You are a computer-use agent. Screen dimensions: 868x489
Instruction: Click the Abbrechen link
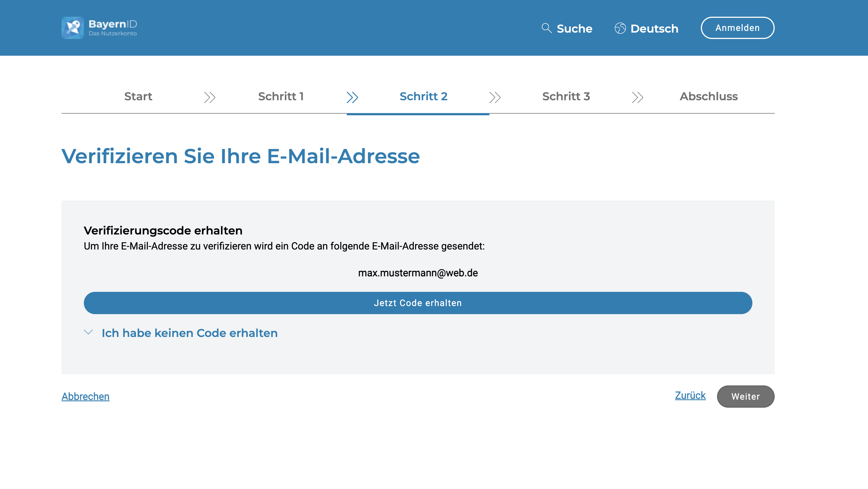[85, 396]
